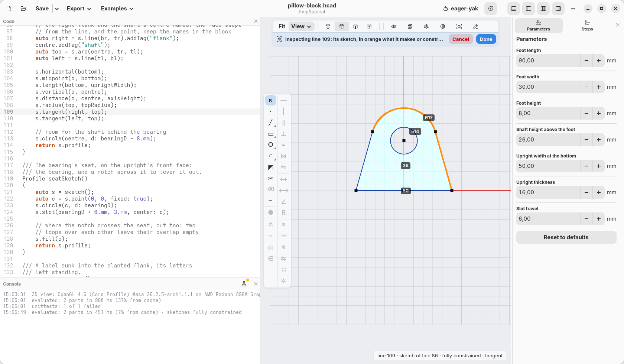The image size is (624, 364).
Task: Click Fit to fit the view
Action: [x=282, y=26]
